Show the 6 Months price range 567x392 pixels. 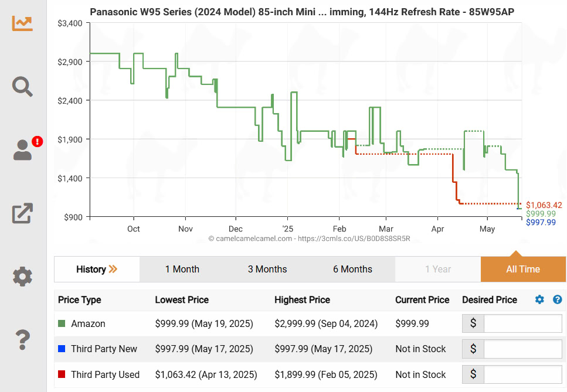(x=352, y=270)
